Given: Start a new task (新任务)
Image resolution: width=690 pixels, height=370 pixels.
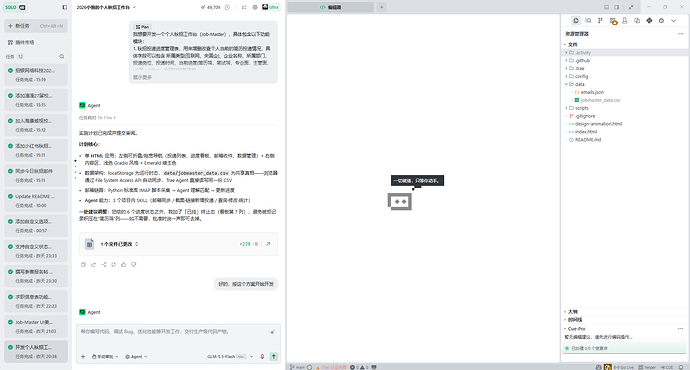Looking at the screenshot, I should tap(36, 26).
